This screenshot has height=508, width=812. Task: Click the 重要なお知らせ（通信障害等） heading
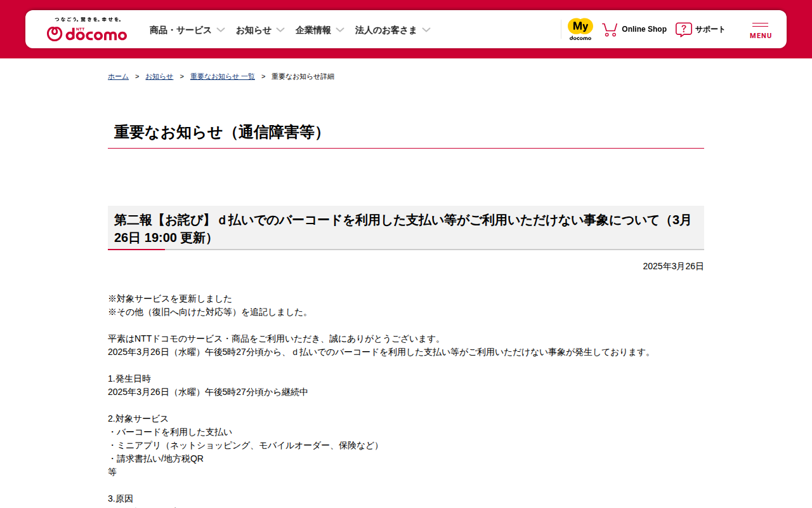pyautogui.click(x=222, y=132)
